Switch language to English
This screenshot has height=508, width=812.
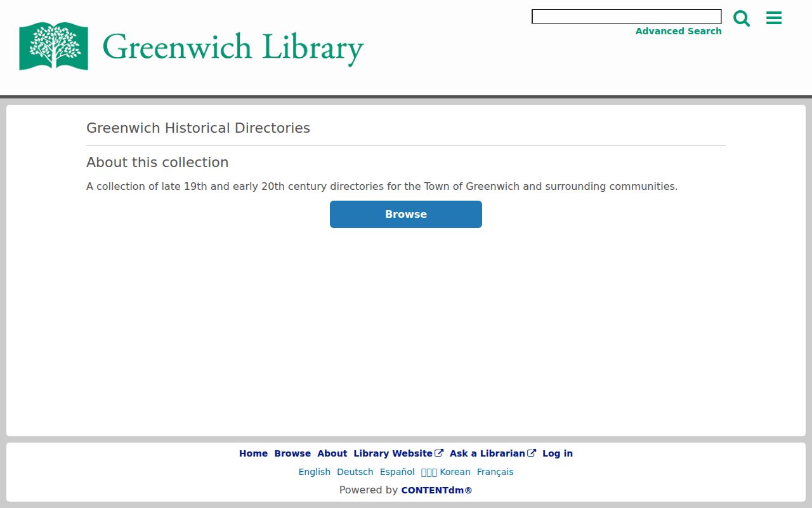click(x=315, y=472)
